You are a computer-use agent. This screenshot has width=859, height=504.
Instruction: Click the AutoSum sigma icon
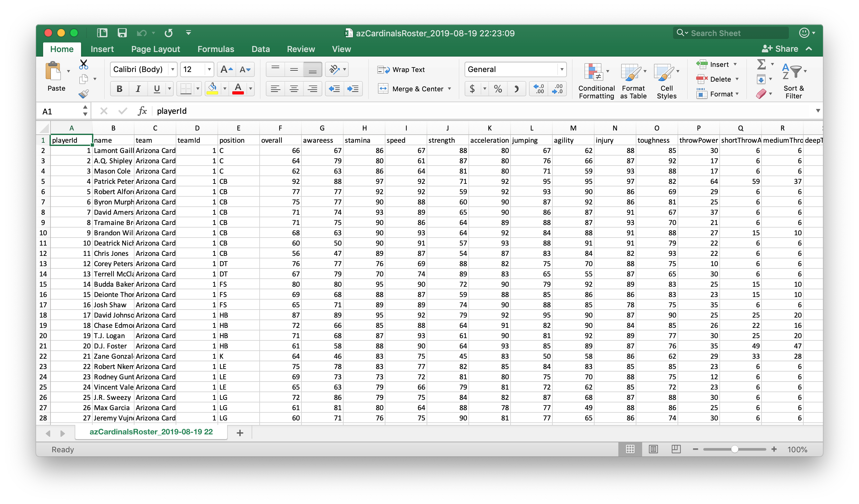[761, 64]
